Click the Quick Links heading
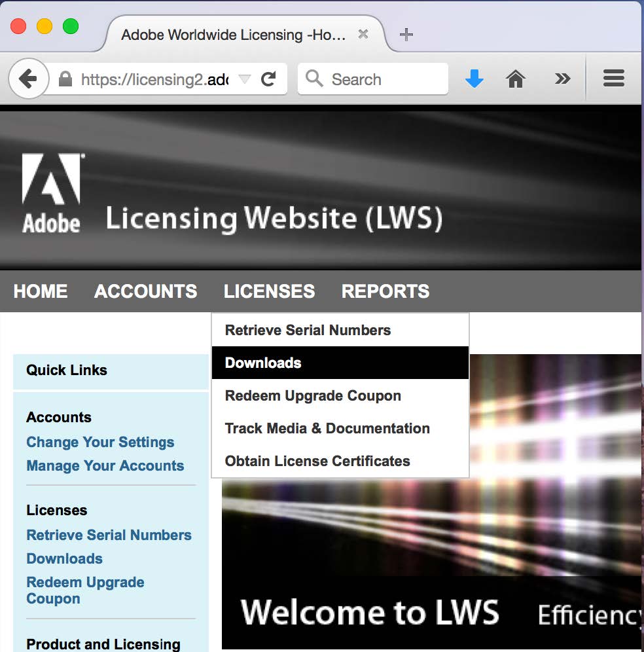Viewport: 644px width, 652px height. coord(67,370)
